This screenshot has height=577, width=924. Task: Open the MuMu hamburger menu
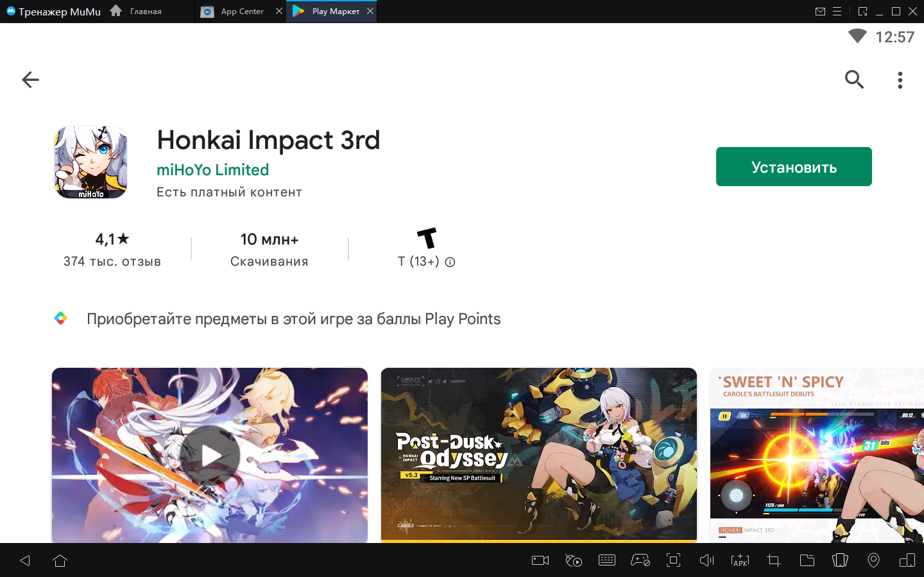click(x=837, y=12)
